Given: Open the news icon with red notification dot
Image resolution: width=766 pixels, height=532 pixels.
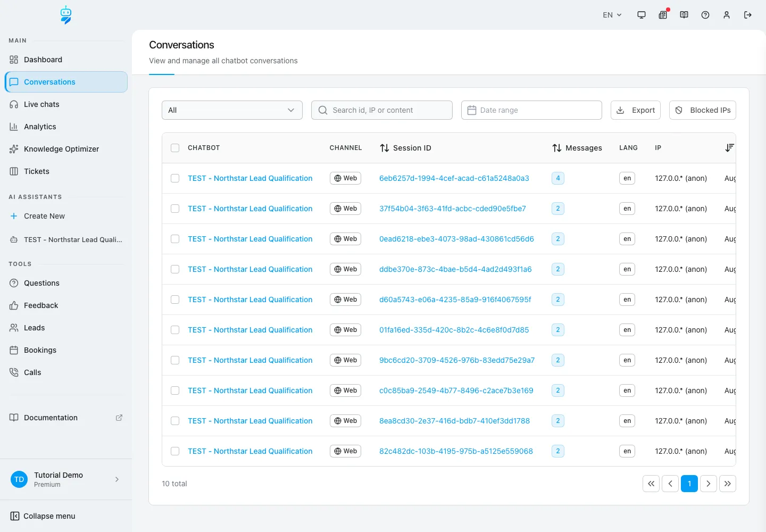Looking at the screenshot, I should (663, 15).
